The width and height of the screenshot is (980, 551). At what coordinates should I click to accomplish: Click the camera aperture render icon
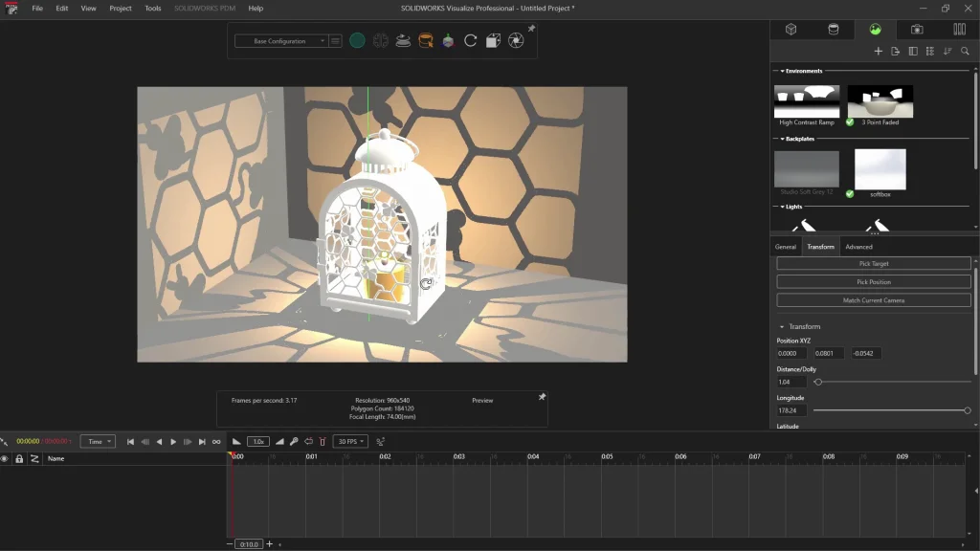(516, 41)
